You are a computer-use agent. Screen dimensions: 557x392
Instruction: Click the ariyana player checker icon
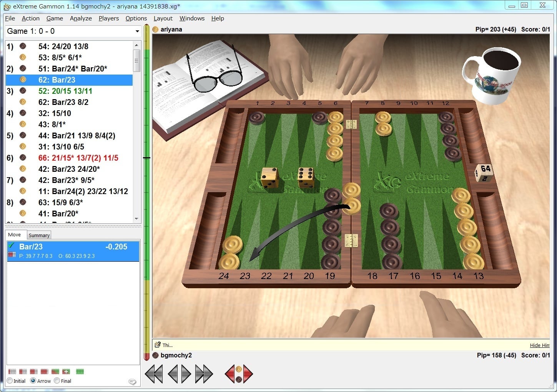155,29
